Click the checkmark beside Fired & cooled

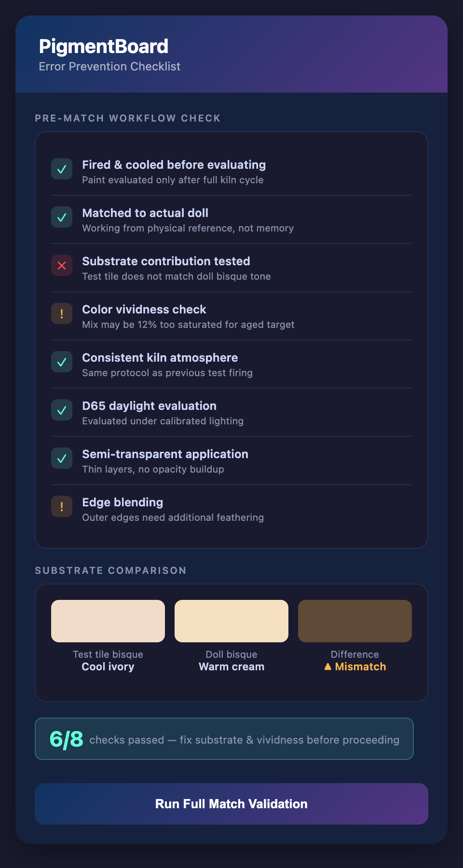(62, 169)
